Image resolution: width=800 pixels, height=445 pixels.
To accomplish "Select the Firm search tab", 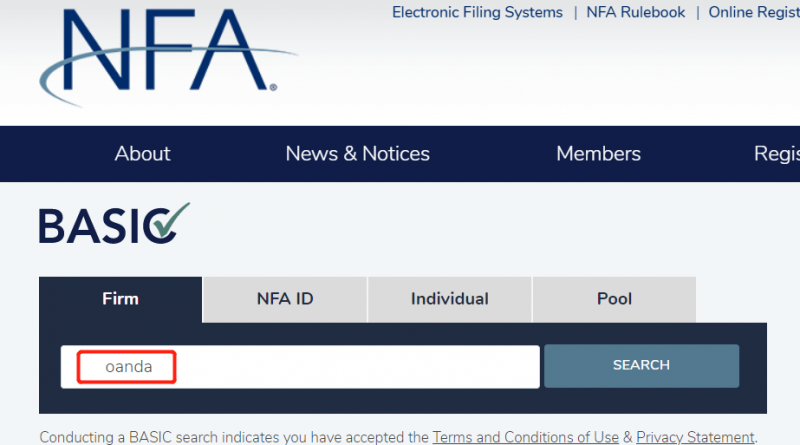I will pos(120,299).
